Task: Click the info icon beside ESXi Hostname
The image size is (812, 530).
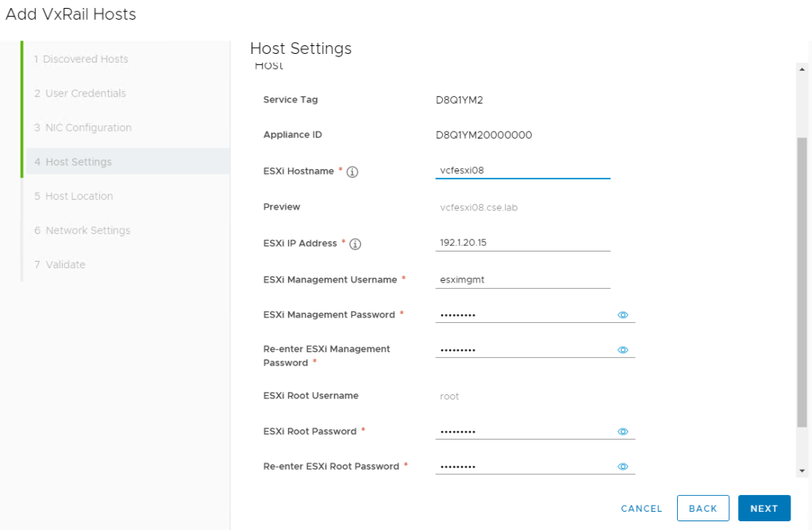Action: tap(352, 172)
